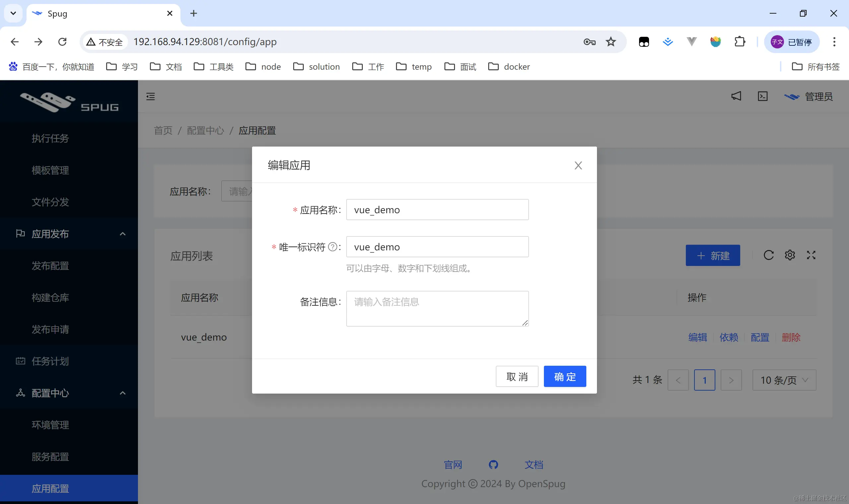Click the 取消 cancel button
The image size is (849, 504).
point(517,376)
